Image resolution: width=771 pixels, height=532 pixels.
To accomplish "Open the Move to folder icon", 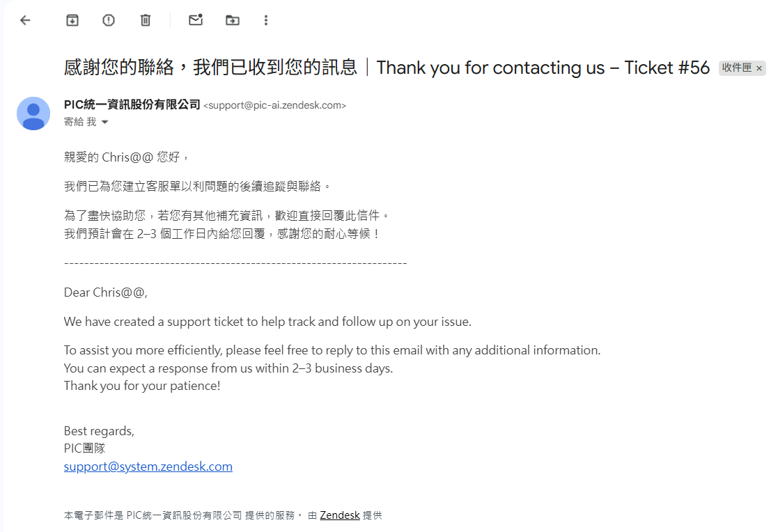I will point(233,20).
